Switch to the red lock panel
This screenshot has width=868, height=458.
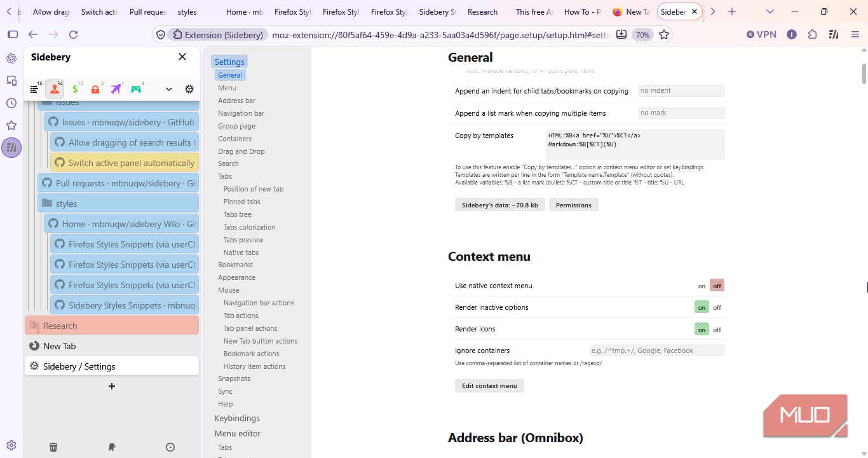click(x=95, y=89)
